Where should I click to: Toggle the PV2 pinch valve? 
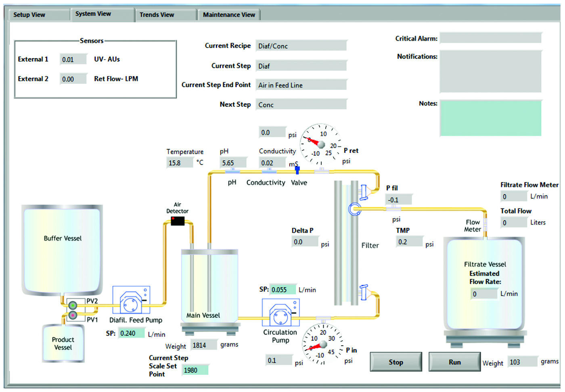point(73,305)
